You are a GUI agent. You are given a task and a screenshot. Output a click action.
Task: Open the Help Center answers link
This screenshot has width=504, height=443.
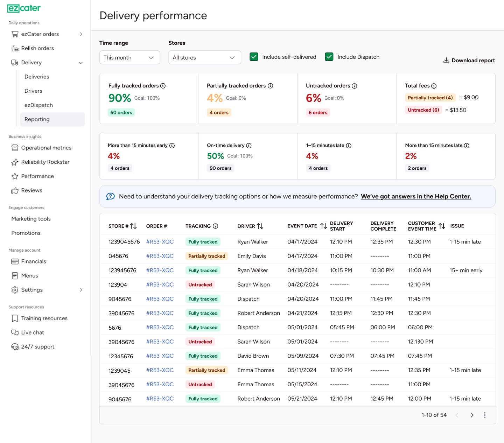tap(416, 196)
